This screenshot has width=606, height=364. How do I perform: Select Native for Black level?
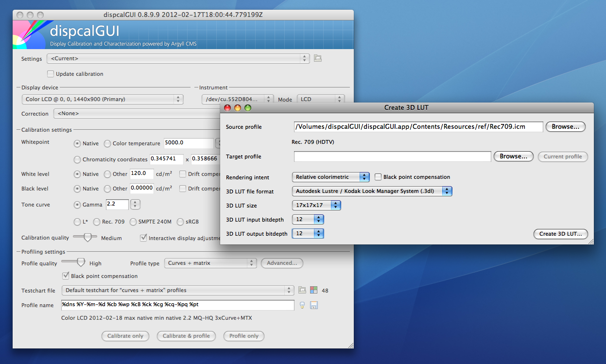coord(77,189)
